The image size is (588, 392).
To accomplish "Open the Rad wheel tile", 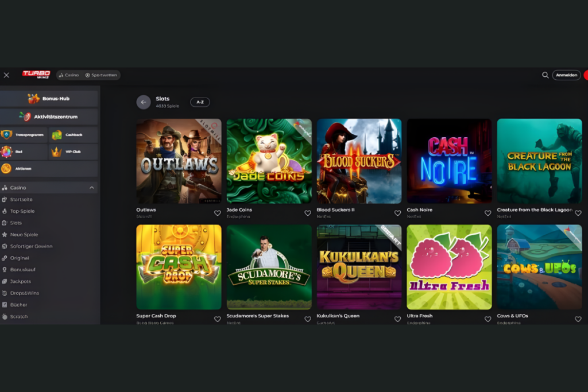I will coord(24,152).
